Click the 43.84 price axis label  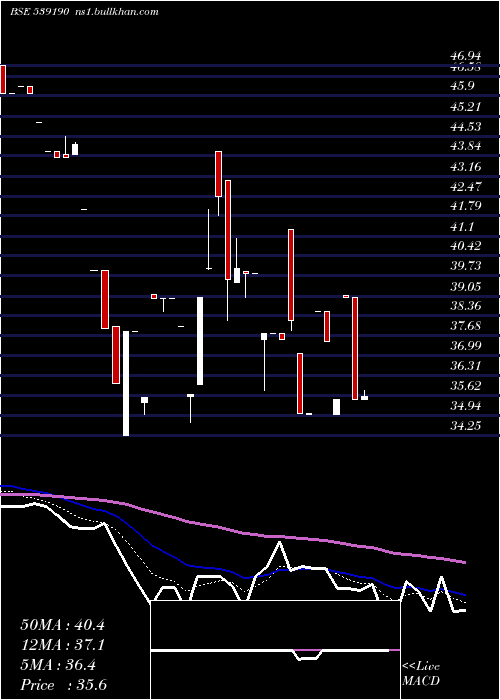click(466, 146)
